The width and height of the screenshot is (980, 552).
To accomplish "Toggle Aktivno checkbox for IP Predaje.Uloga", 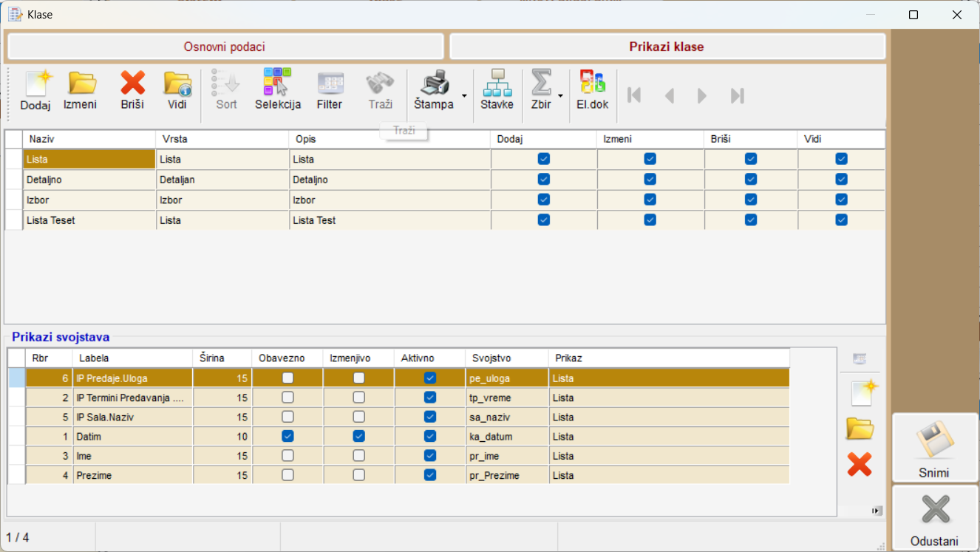I will point(430,378).
